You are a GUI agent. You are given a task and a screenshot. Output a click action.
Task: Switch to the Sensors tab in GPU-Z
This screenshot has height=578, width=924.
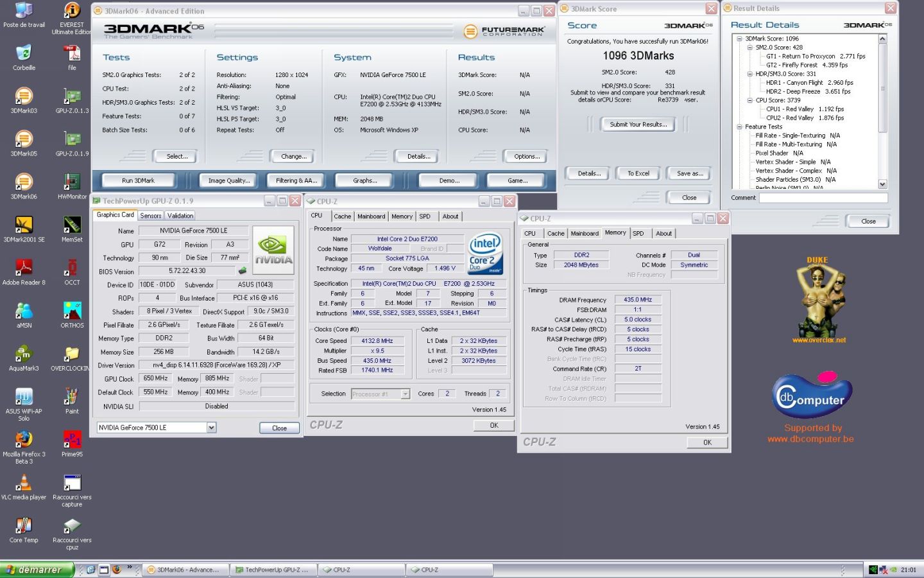[x=151, y=216]
